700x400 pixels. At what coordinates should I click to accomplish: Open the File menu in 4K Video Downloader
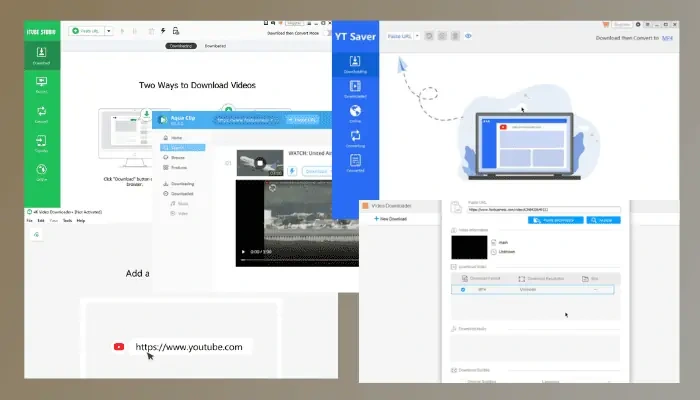[29, 221]
